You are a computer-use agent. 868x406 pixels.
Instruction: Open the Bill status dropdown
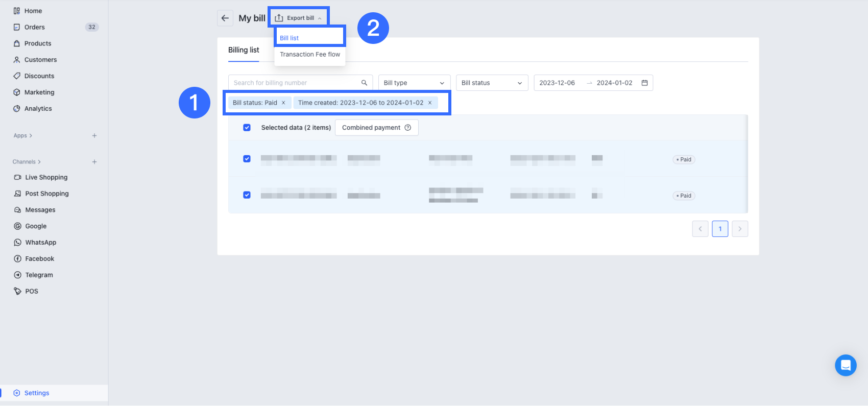tap(492, 83)
